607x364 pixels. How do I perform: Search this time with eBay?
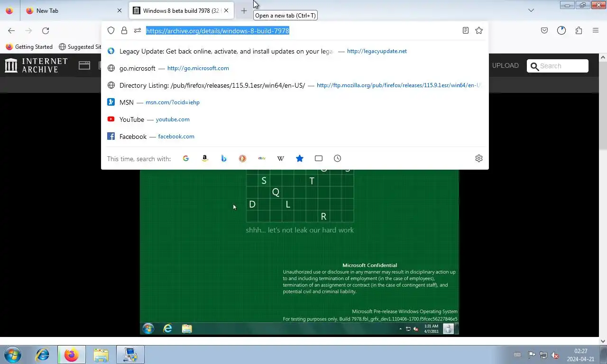coord(262,158)
